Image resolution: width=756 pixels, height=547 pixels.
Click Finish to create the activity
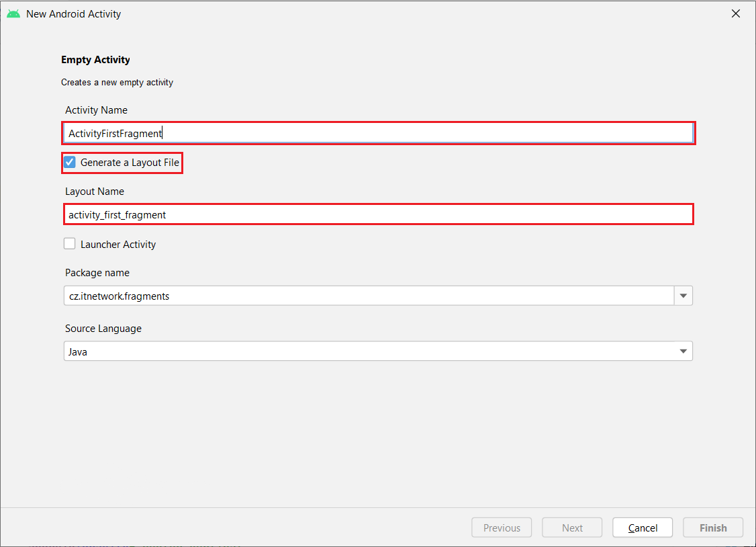[713, 528]
